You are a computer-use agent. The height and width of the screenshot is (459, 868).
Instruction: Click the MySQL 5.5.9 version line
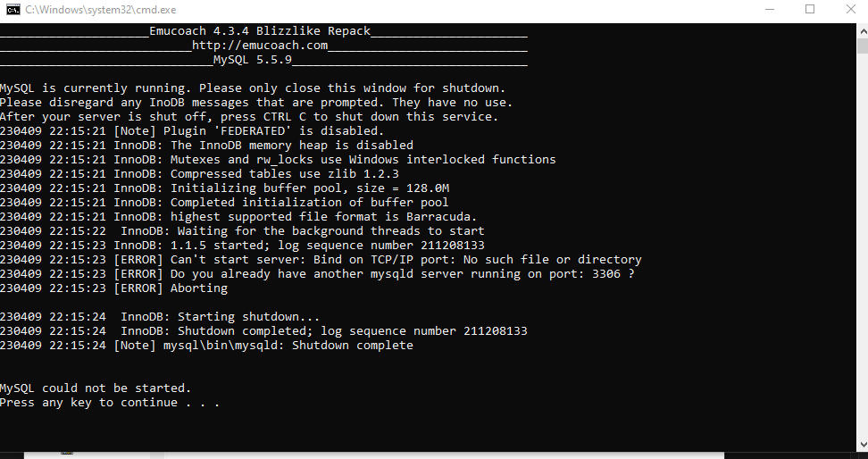(253, 60)
